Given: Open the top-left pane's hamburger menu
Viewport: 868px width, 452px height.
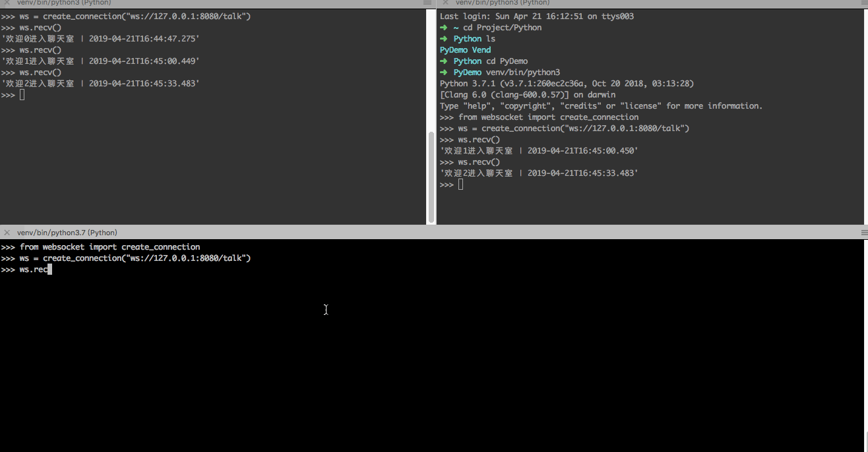Looking at the screenshot, I should coord(427,3).
